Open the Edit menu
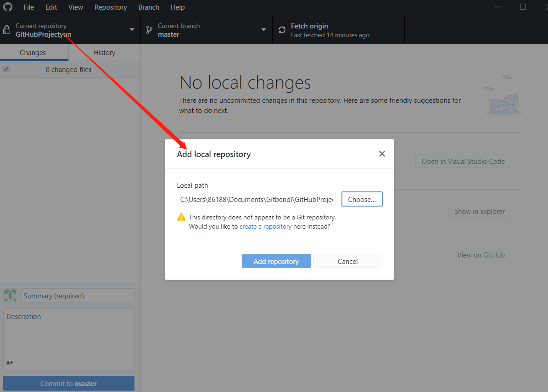The height and width of the screenshot is (392, 548). pyautogui.click(x=51, y=7)
